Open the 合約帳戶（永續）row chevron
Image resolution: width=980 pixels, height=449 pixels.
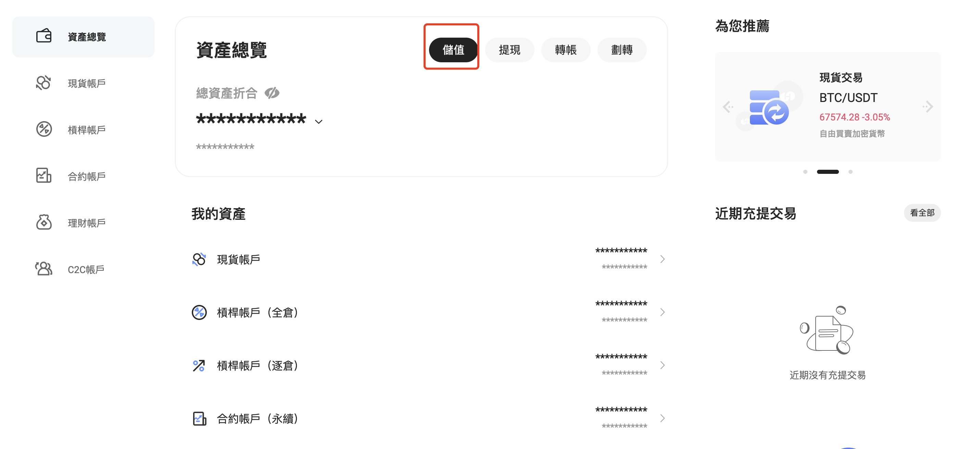(662, 418)
